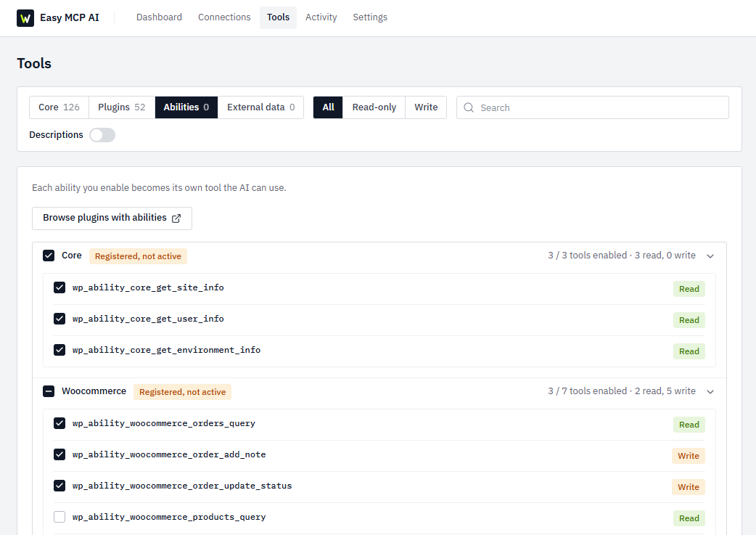Select the Abilities tab

pos(186,107)
